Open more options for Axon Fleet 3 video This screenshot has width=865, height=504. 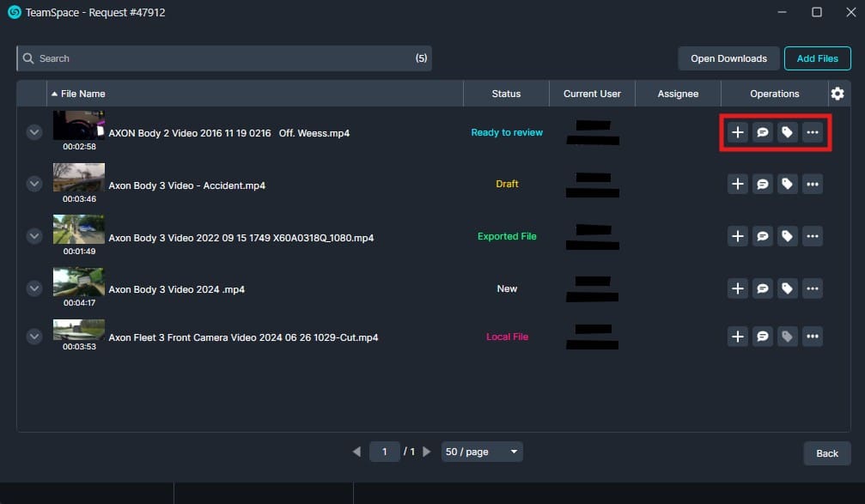812,337
